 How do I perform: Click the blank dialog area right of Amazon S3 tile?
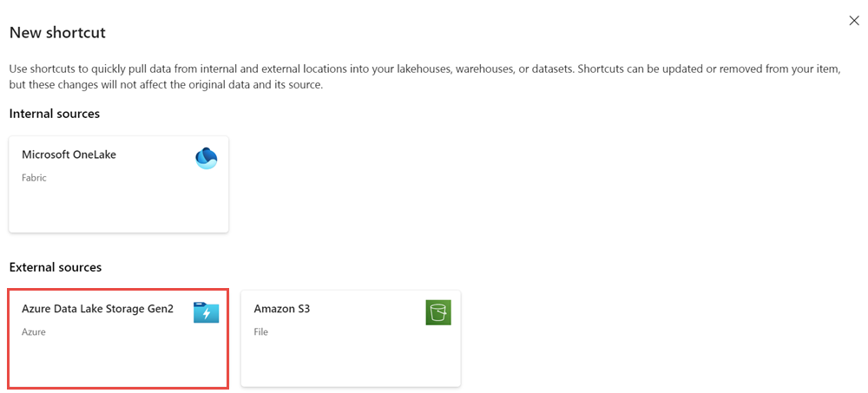(x=659, y=338)
